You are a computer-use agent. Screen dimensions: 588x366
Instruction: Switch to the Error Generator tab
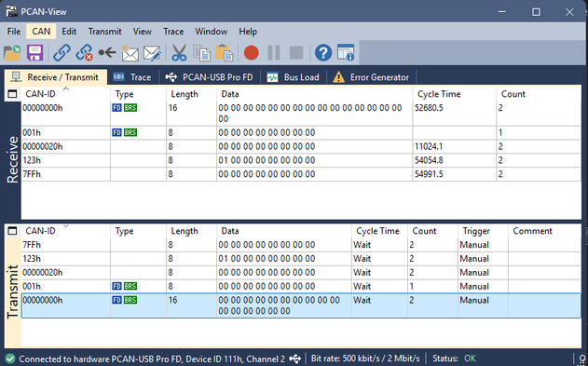371,77
